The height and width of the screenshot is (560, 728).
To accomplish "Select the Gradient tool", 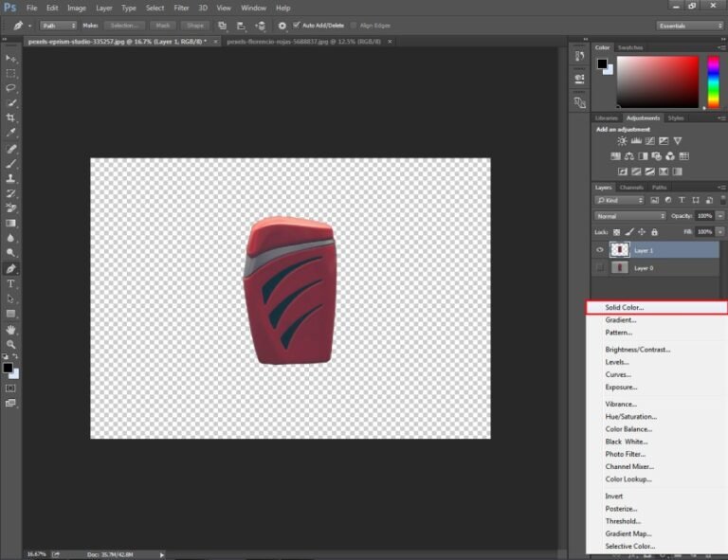I will (x=10, y=224).
